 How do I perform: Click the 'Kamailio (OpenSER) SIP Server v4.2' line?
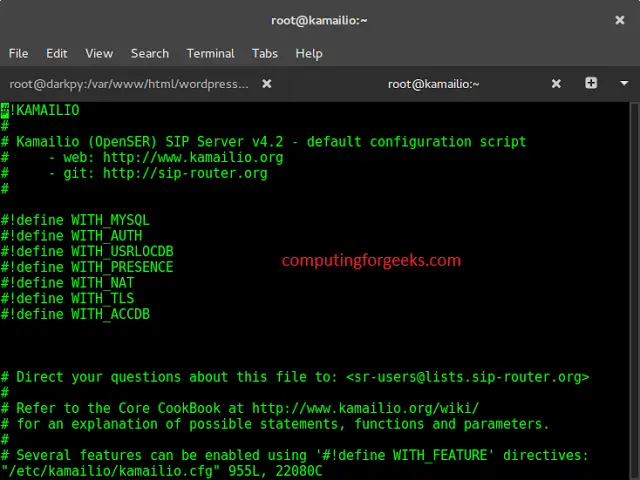[264, 142]
